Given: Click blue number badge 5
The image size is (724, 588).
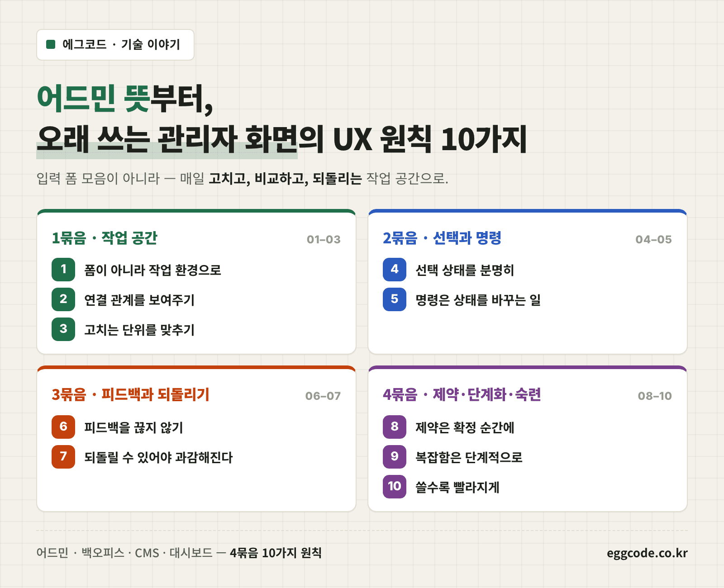Looking at the screenshot, I should tap(395, 299).
